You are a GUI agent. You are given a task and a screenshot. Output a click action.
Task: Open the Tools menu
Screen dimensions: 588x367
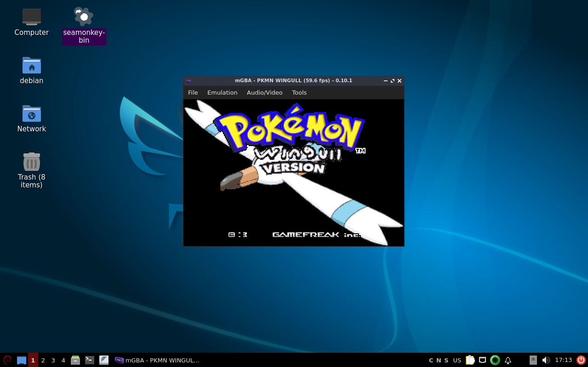(x=299, y=92)
